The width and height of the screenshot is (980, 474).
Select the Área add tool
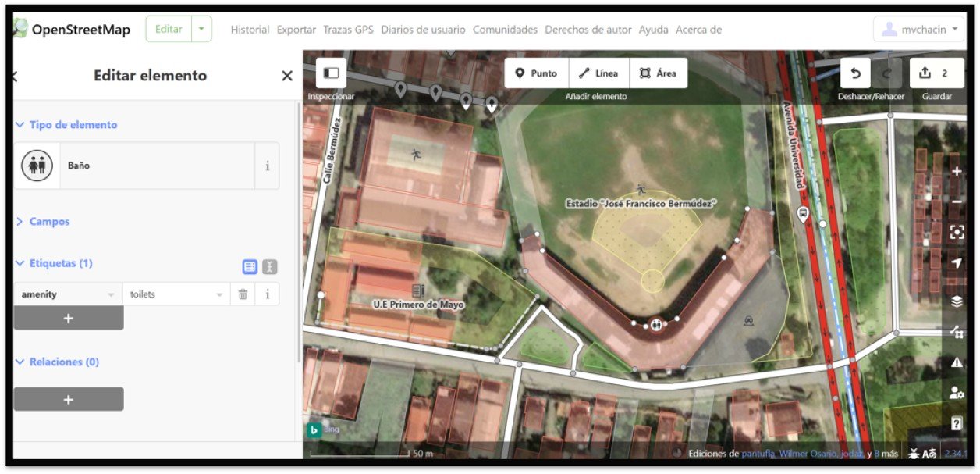(x=659, y=73)
